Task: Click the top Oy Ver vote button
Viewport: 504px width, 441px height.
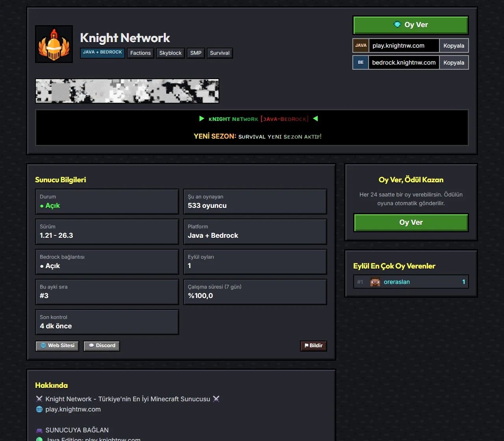Action: click(x=411, y=25)
